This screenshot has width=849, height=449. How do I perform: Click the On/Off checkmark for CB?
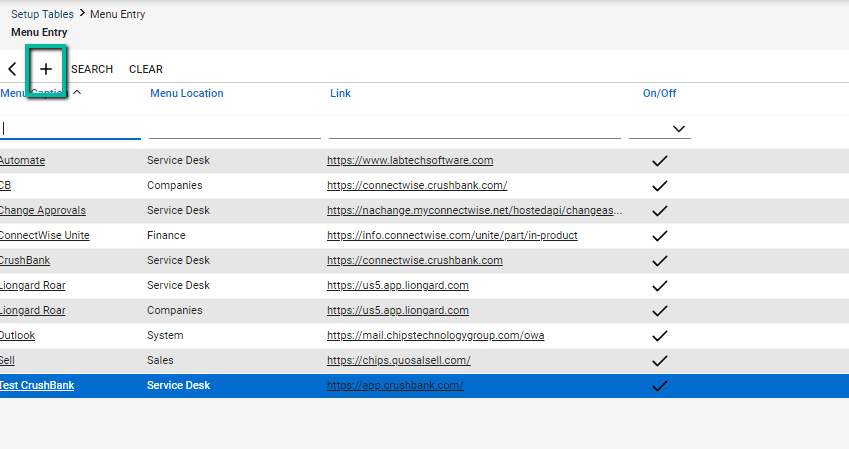pos(659,186)
